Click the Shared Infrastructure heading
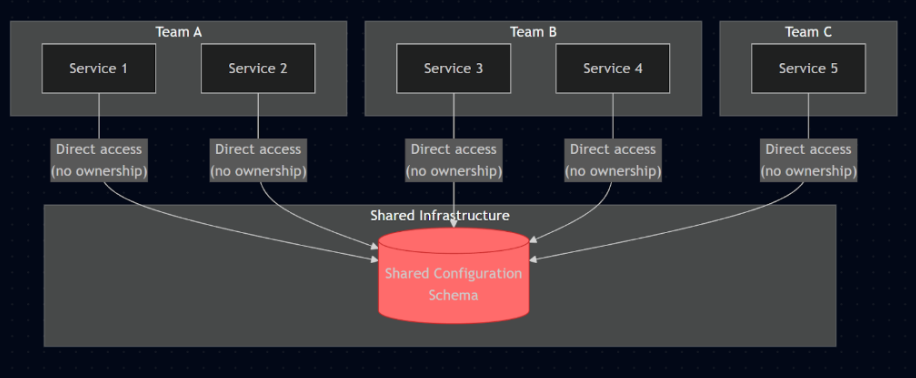This screenshot has width=916, height=378. (x=440, y=216)
